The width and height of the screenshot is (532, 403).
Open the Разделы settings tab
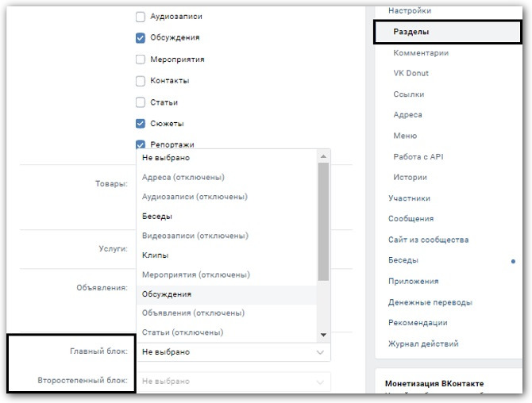tap(411, 33)
